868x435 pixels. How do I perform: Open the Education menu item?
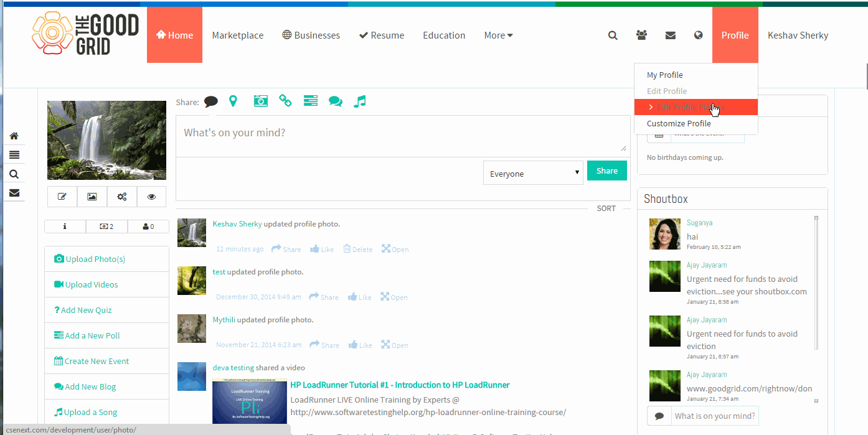tap(444, 35)
